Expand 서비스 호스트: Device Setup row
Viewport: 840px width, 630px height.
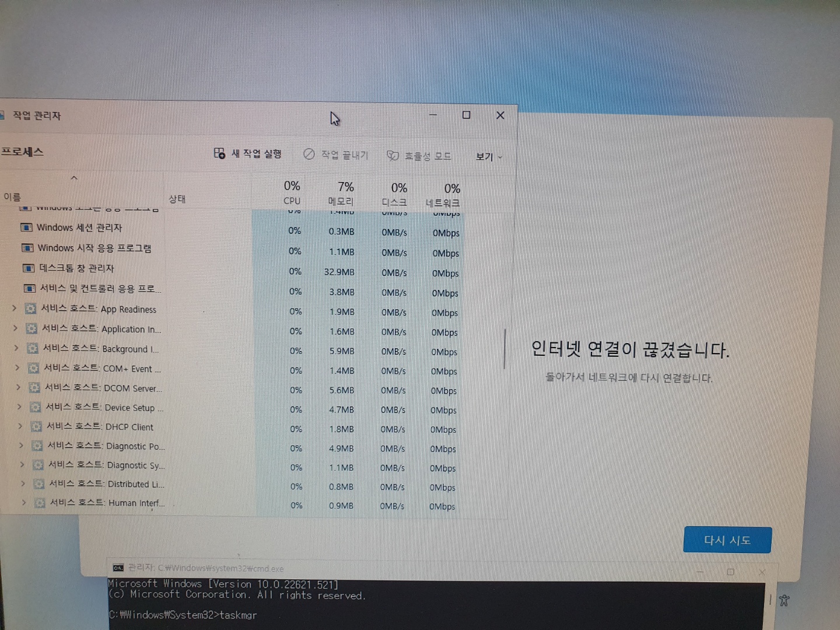(19, 407)
